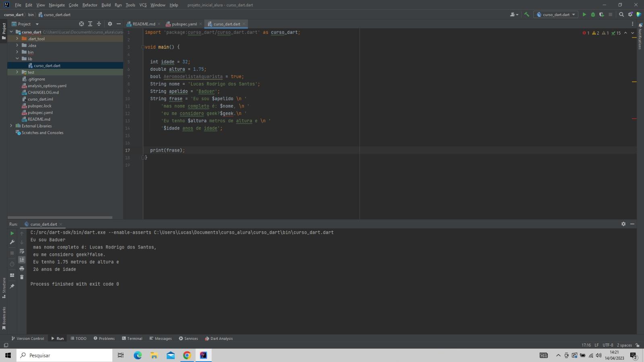Open the TODO tool window
Viewport: 644px width, 362px height.
(x=78, y=338)
